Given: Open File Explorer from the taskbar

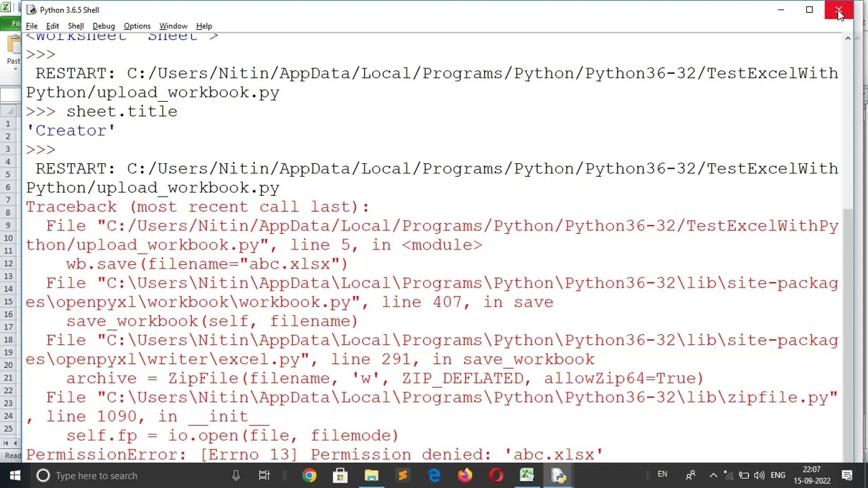Looking at the screenshot, I should (372, 475).
